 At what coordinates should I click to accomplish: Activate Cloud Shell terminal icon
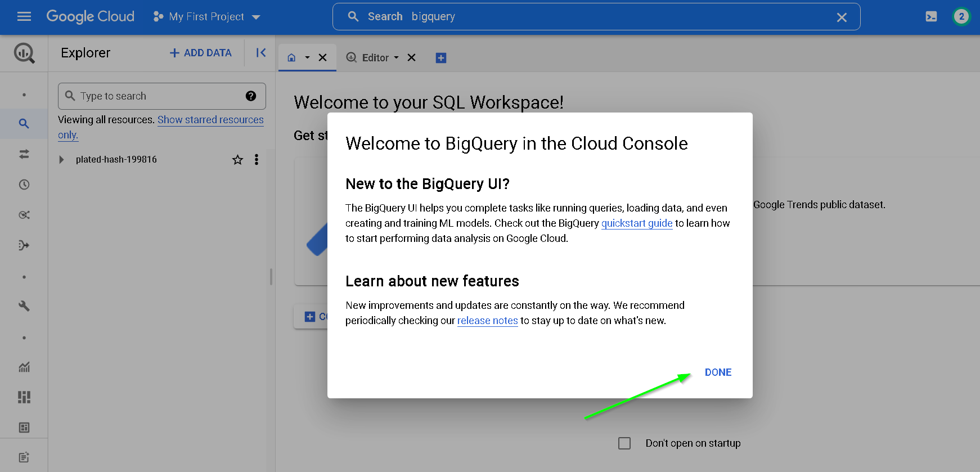[x=931, y=17]
